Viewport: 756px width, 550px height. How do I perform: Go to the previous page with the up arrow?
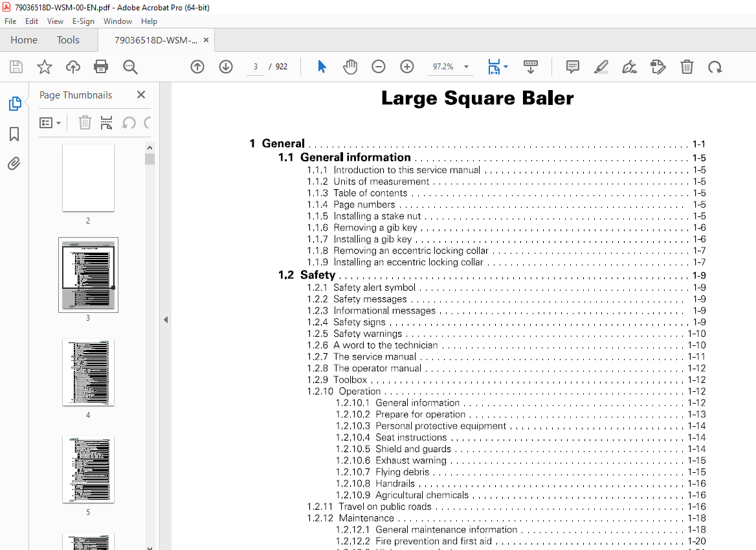[197, 67]
